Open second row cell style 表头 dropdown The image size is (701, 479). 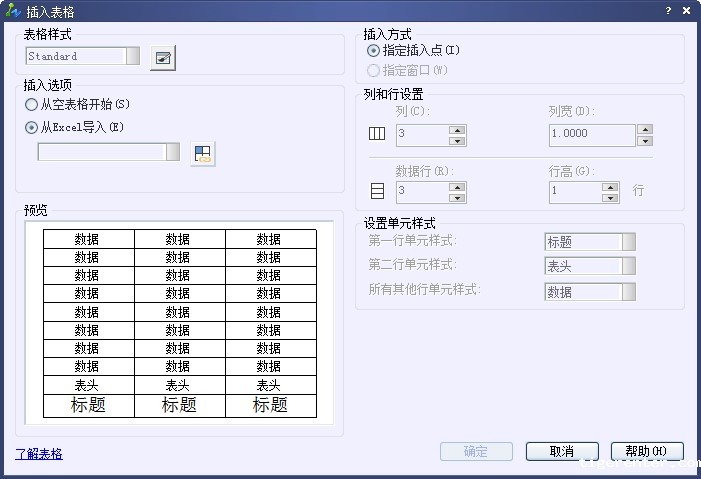pyautogui.click(x=628, y=266)
